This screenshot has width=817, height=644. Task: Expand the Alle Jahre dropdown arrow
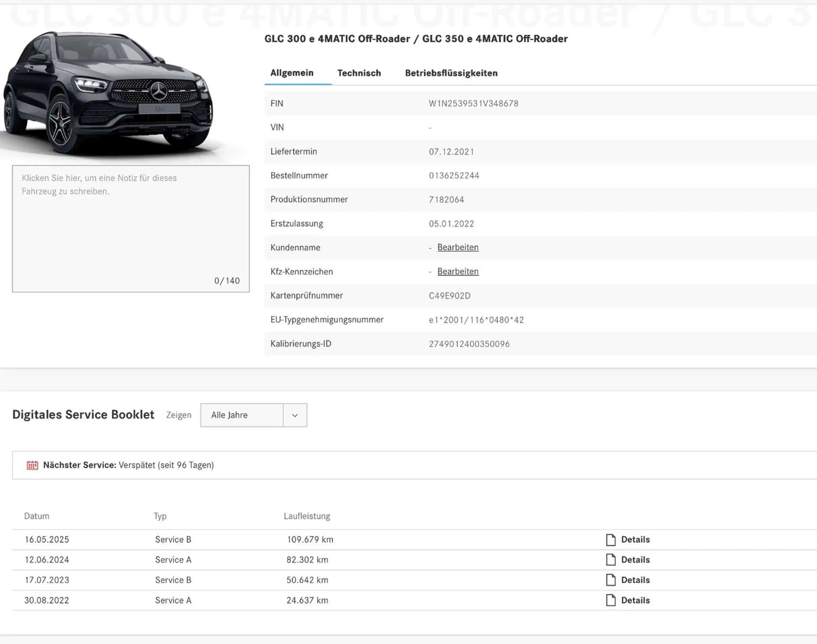pyautogui.click(x=295, y=415)
